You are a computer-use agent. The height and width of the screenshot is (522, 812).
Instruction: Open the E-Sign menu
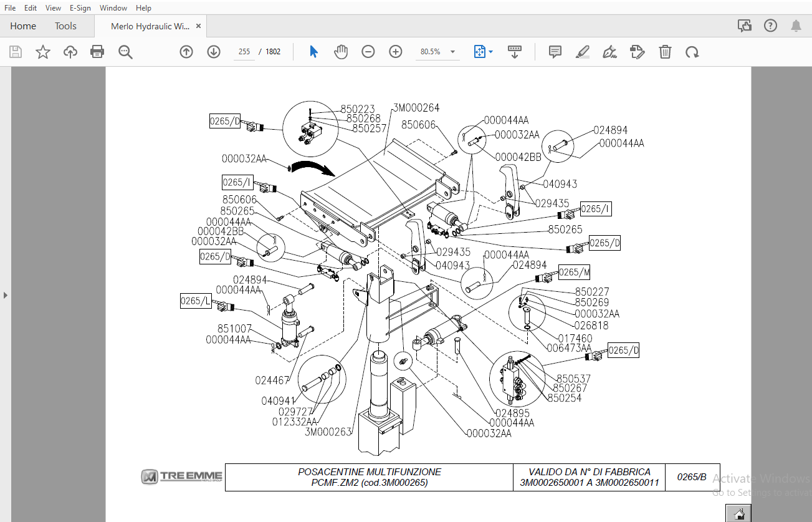pos(80,7)
